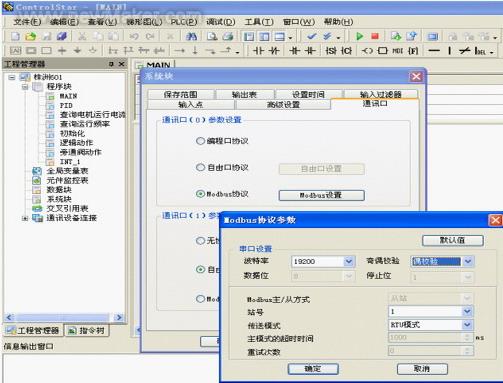Open the PLC(P) menu

click(184, 22)
